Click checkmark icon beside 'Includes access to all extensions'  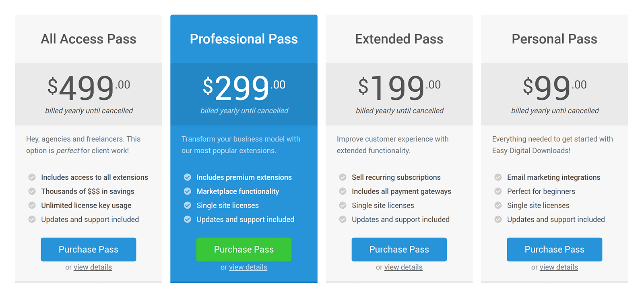pyautogui.click(x=32, y=177)
